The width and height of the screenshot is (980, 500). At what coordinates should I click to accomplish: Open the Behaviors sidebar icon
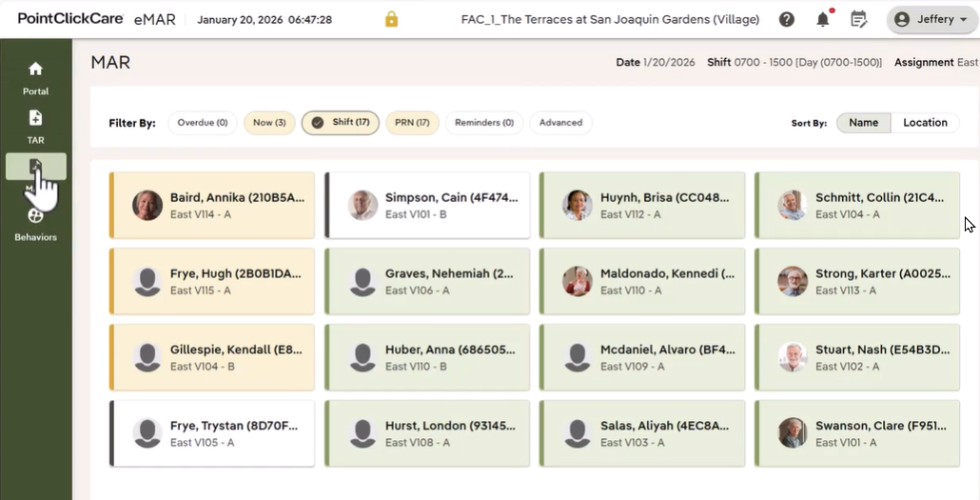35,216
